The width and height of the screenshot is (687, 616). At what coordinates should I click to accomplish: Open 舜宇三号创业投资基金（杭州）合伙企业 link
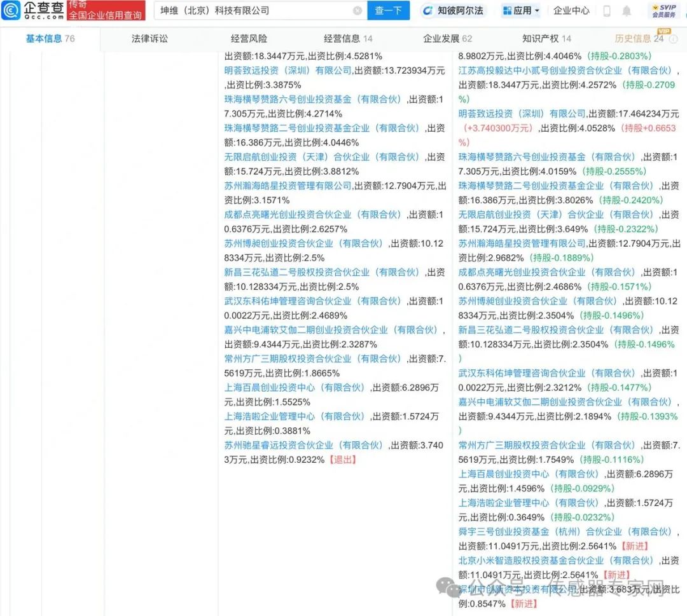pos(567,531)
